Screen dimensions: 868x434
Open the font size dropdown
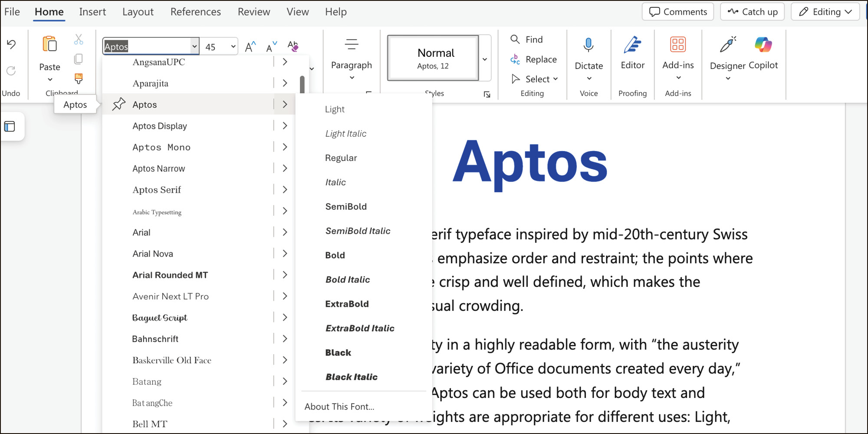pos(233,46)
